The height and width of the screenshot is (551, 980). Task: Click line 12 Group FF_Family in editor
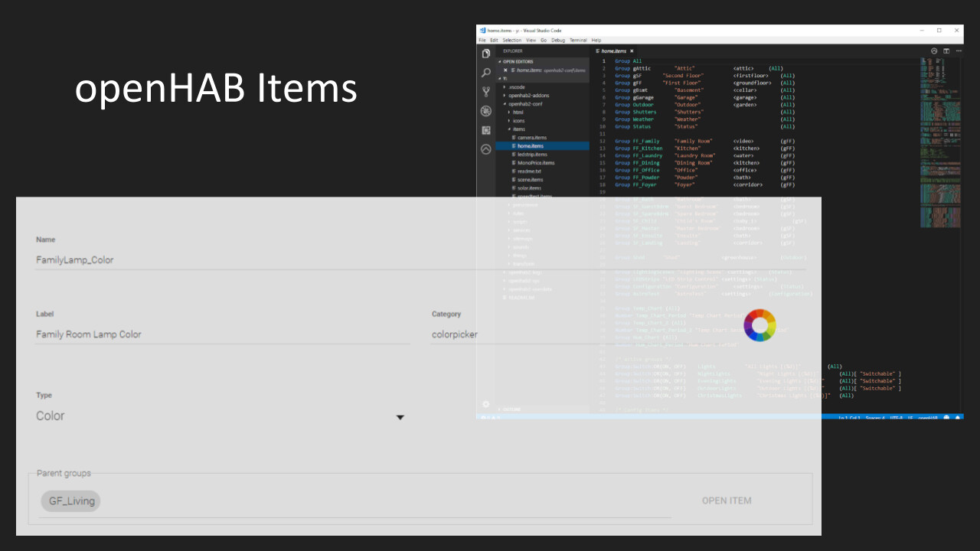coord(704,141)
